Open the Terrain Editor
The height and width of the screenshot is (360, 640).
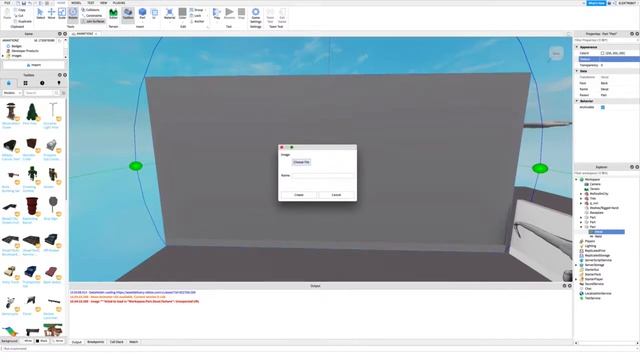click(x=113, y=13)
